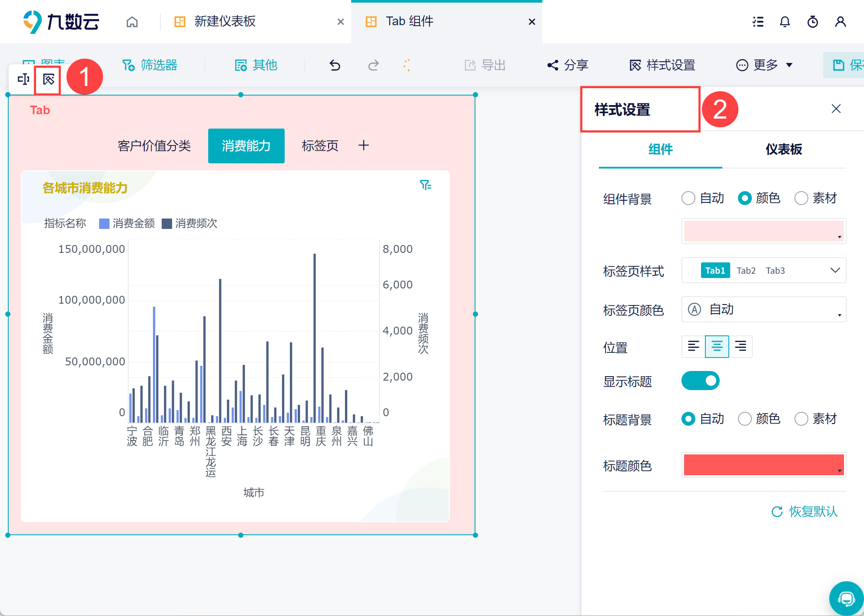This screenshot has height=616, width=864.
Task: Click the component style settings icon marked 1
Action: (48, 79)
